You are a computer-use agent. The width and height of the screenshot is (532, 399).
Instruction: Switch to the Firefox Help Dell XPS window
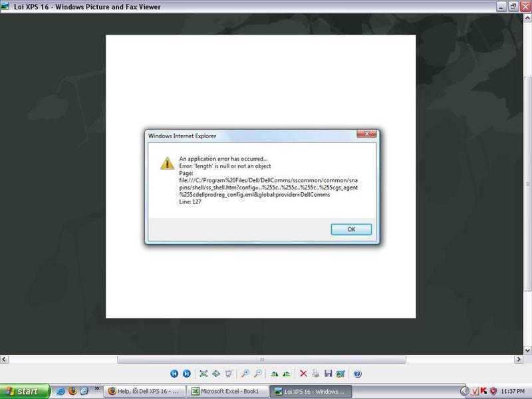coord(143,391)
